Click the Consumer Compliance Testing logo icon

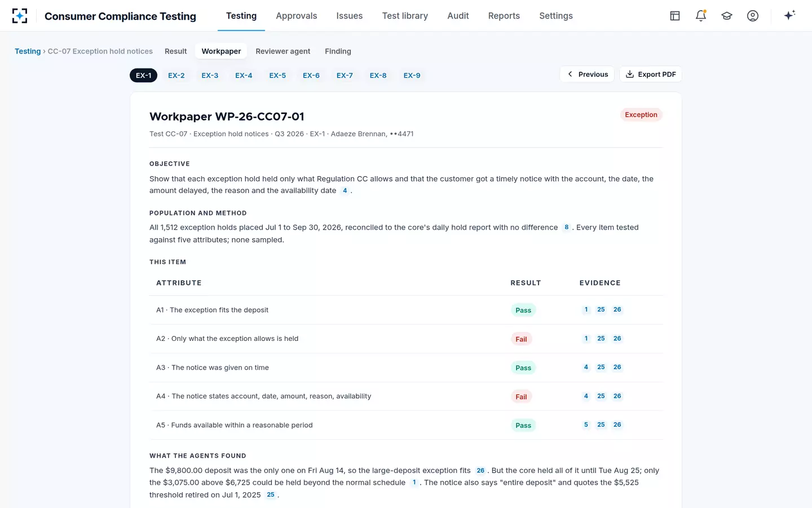[x=20, y=16]
